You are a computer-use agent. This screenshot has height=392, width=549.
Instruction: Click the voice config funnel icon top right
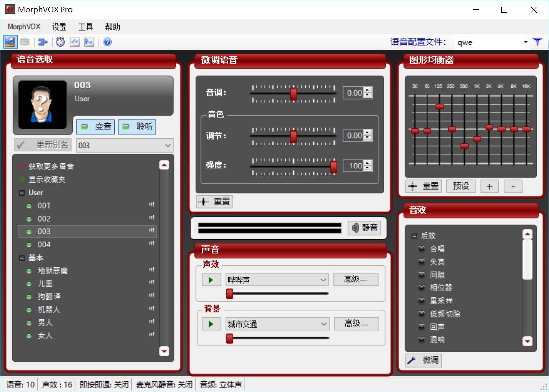[538, 42]
